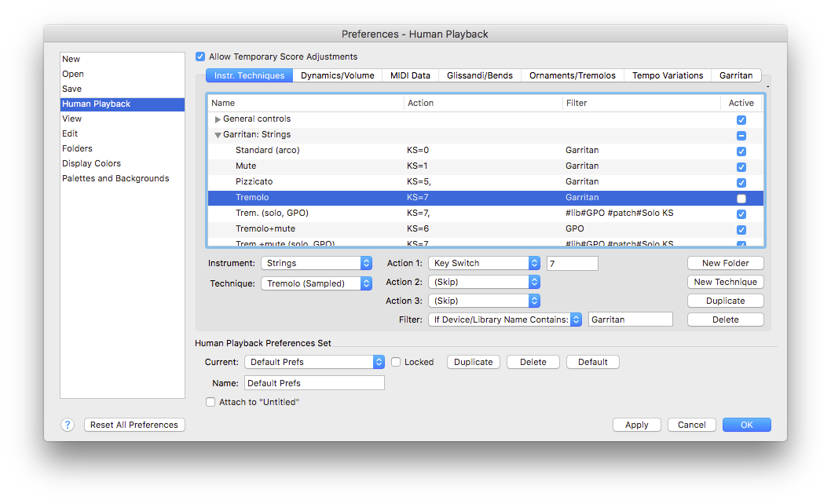Select View in preferences sidebar
Screen dimensions: 831x504
point(123,119)
